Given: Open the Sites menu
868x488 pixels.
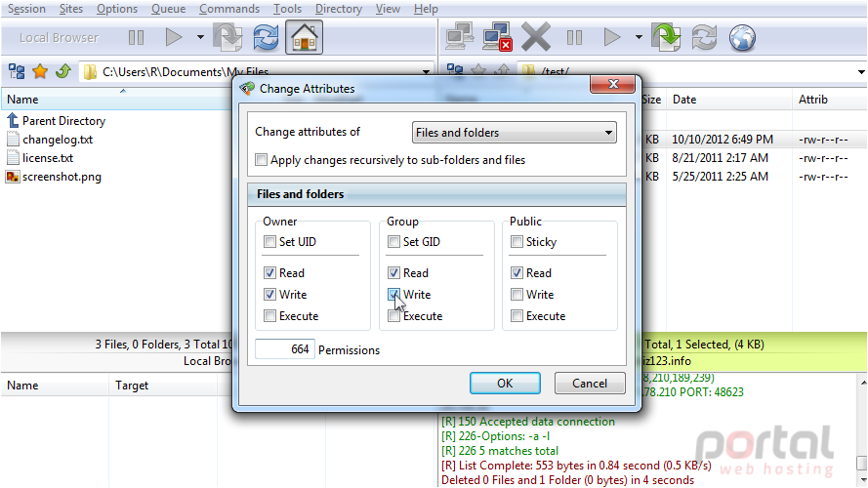Looking at the screenshot, I should coord(71,9).
